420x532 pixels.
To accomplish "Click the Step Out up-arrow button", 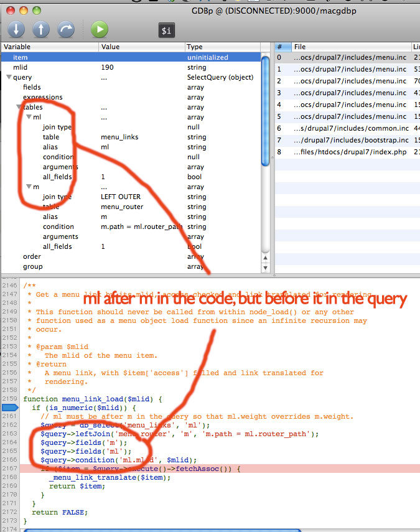I will pos(41,29).
